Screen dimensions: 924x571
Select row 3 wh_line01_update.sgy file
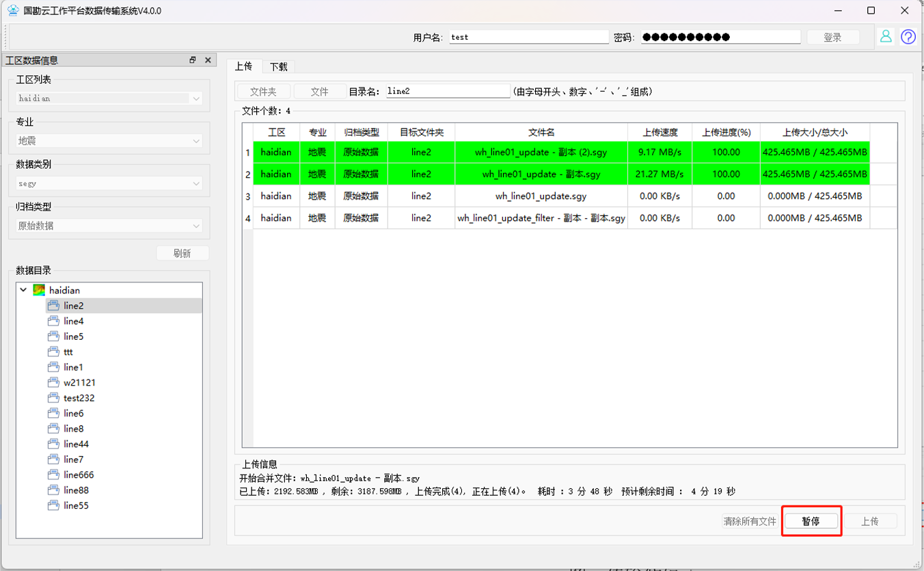pyautogui.click(x=541, y=196)
